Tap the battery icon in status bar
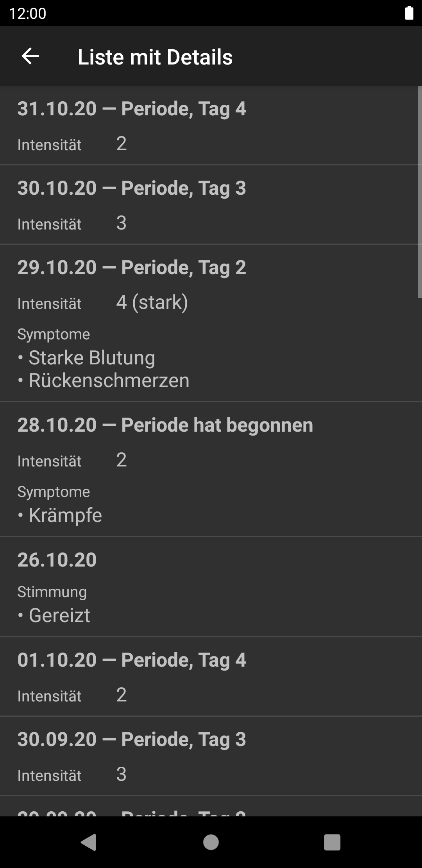Image resolution: width=422 pixels, height=868 pixels. point(409,13)
